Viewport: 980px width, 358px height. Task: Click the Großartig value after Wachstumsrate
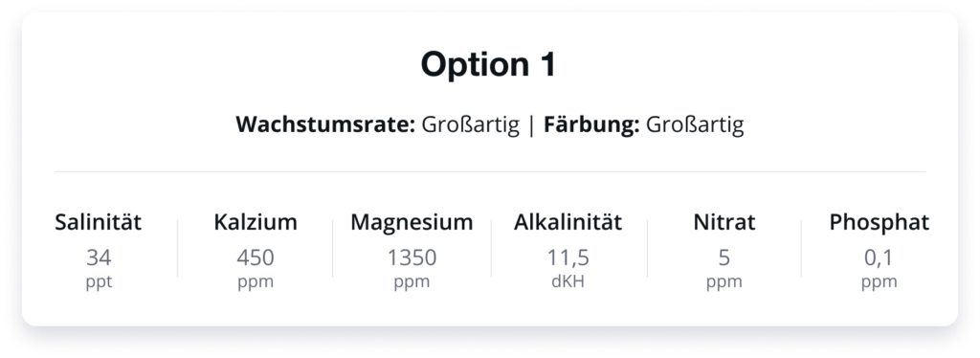tap(470, 125)
